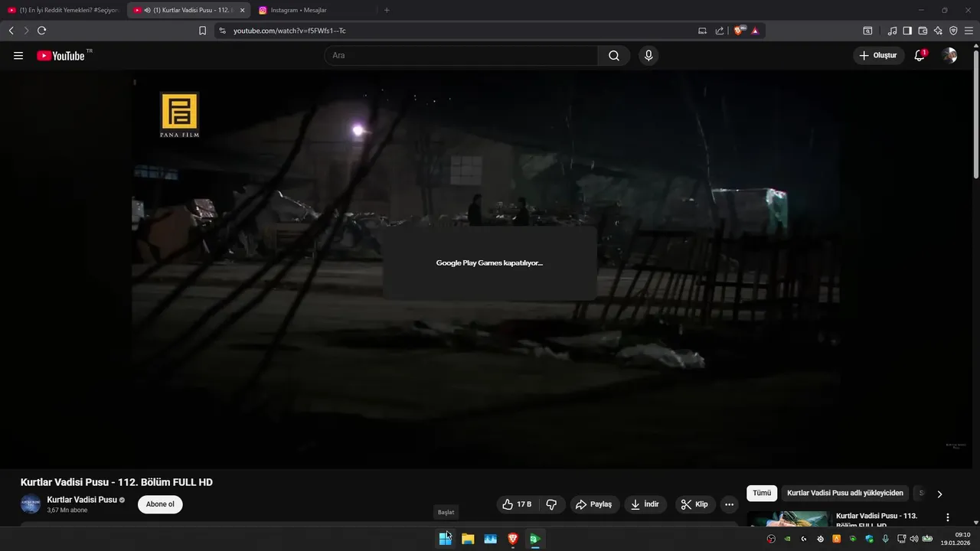Screen dimensions: 980x551
Task: Go back with the browser back arrow
Action: 11,31
